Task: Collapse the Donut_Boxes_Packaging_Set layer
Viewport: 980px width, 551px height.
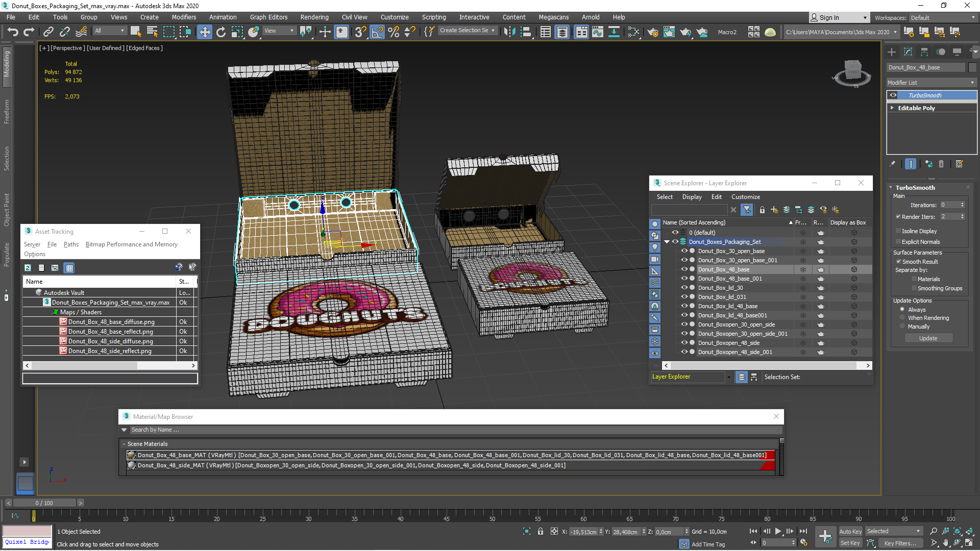Action: click(667, 242)
